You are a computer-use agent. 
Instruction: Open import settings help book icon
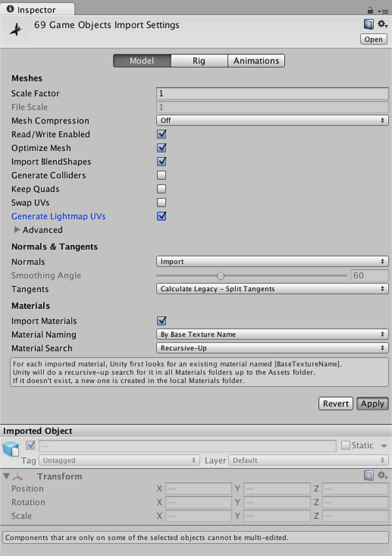pyautogui.click(x=368, y=24)
